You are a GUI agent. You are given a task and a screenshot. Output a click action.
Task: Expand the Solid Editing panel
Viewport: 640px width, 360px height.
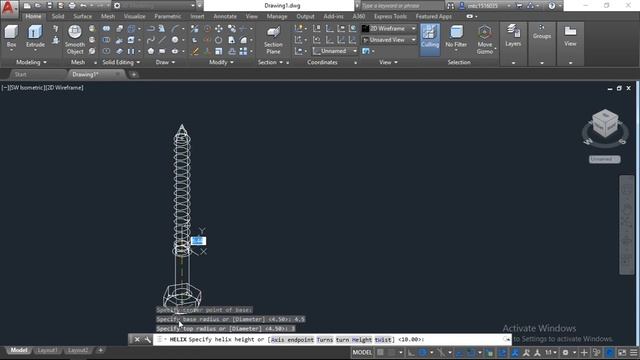pos(121,62)
